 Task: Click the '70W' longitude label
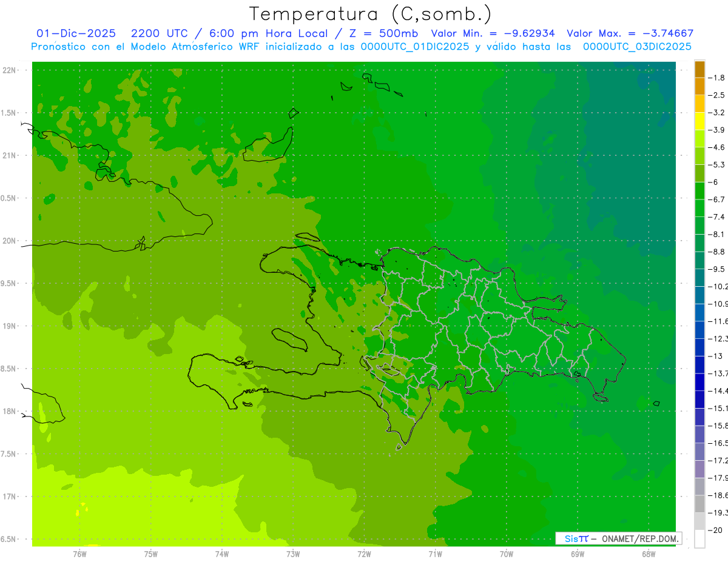[x=507, y=554]
